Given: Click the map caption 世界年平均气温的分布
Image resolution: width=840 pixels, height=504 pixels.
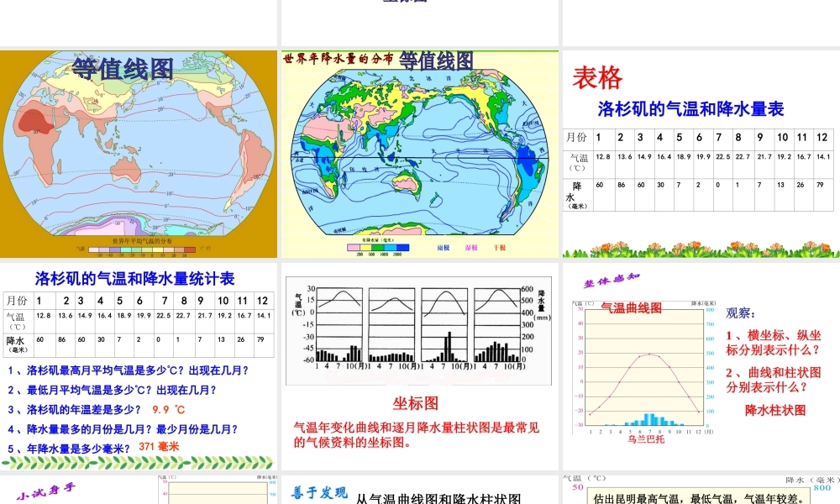Looking at the screenshot, I should coord(143,241).
